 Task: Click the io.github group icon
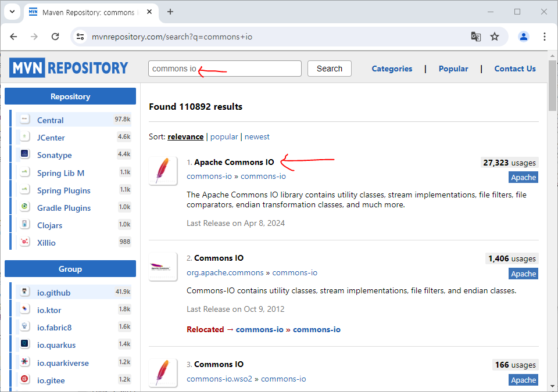pos(24,292)
